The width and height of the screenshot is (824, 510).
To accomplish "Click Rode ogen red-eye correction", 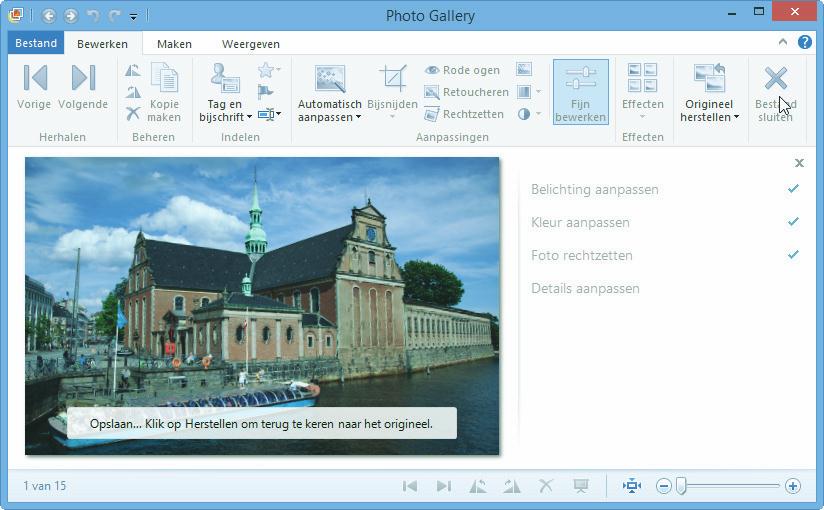I will [x=462, y=70].
